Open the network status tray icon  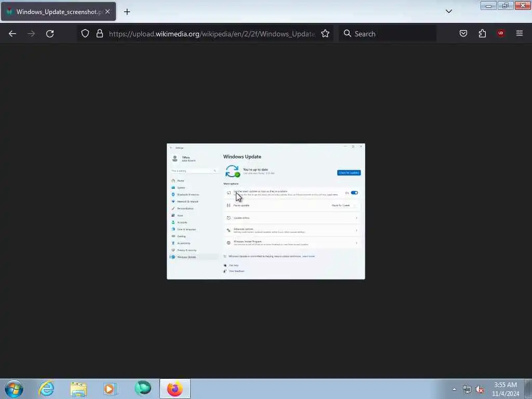click(467, 390)
